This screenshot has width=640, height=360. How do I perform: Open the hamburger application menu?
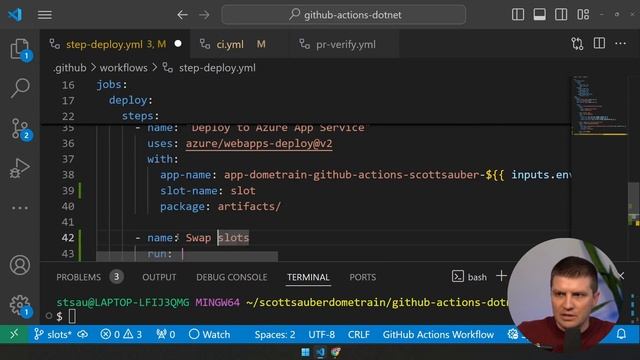(44, 15)
